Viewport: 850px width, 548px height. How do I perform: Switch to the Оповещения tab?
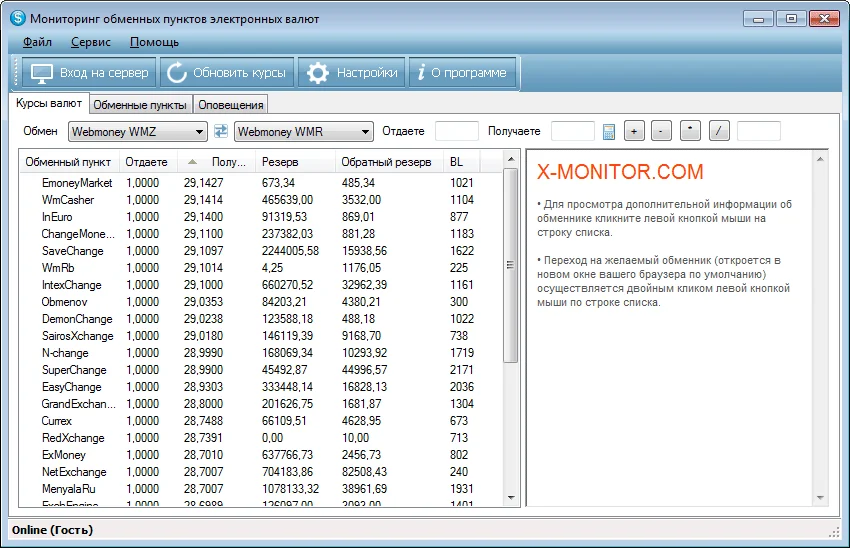point(231,105)
